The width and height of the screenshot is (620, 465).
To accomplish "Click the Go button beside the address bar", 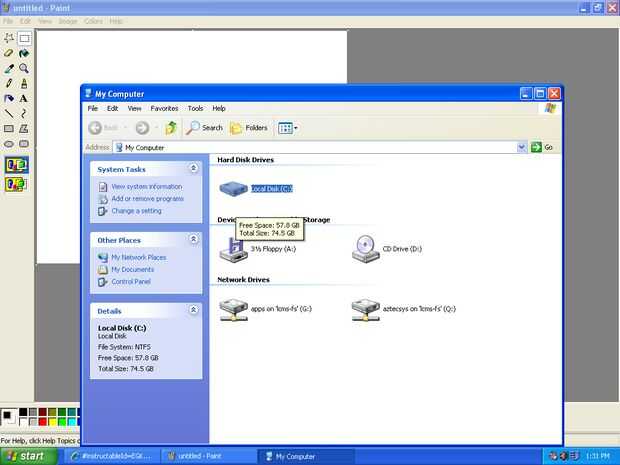I will [542, 147].
